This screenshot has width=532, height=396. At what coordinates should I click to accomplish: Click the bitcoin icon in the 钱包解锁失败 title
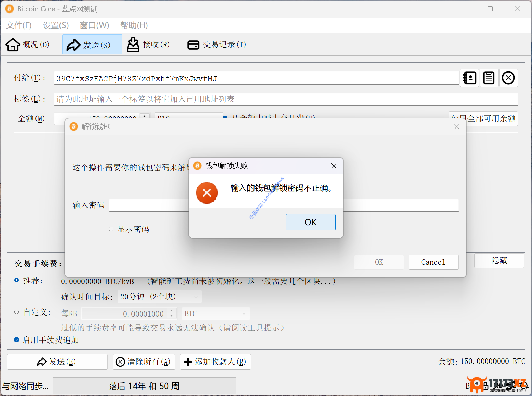(x=197, y=166)
